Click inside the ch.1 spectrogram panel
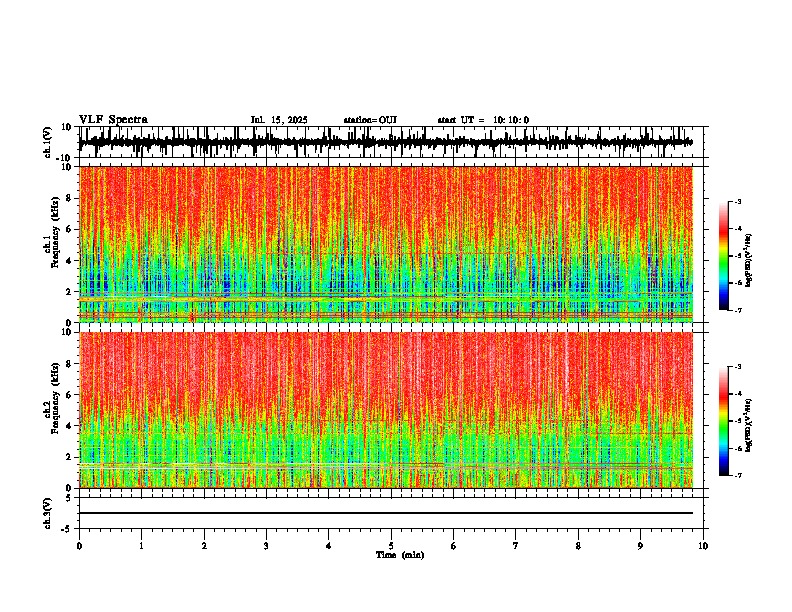This screenshot has height=612, width=792. [385, 244]
